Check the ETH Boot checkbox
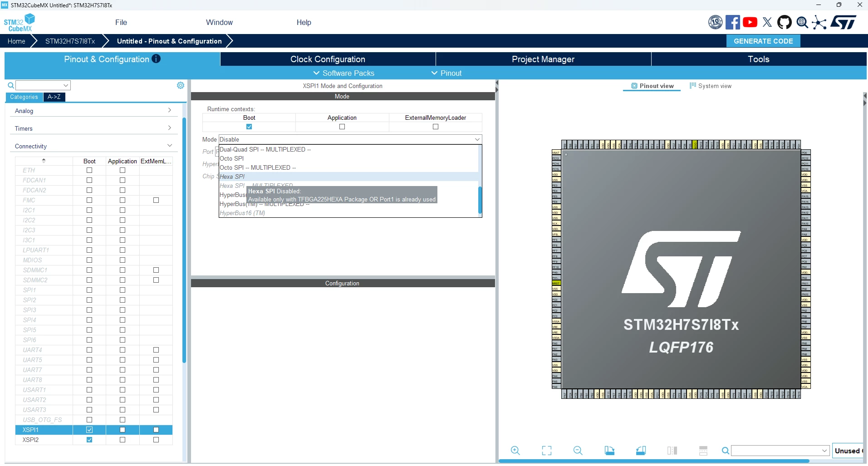 click(x=89, y=170)
